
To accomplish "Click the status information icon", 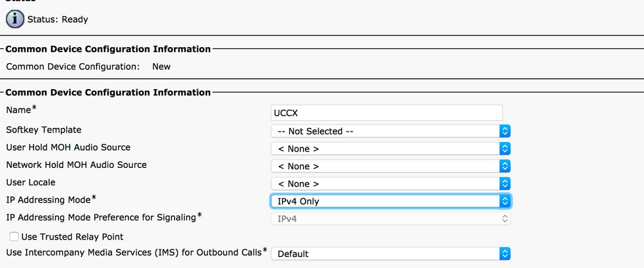I will pos(15,19).
